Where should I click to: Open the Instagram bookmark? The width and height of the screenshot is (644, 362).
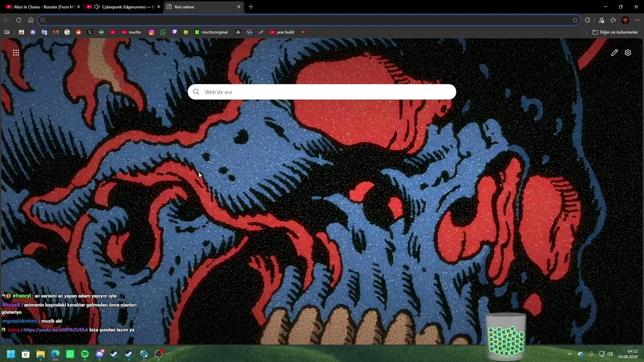point(151,32)
